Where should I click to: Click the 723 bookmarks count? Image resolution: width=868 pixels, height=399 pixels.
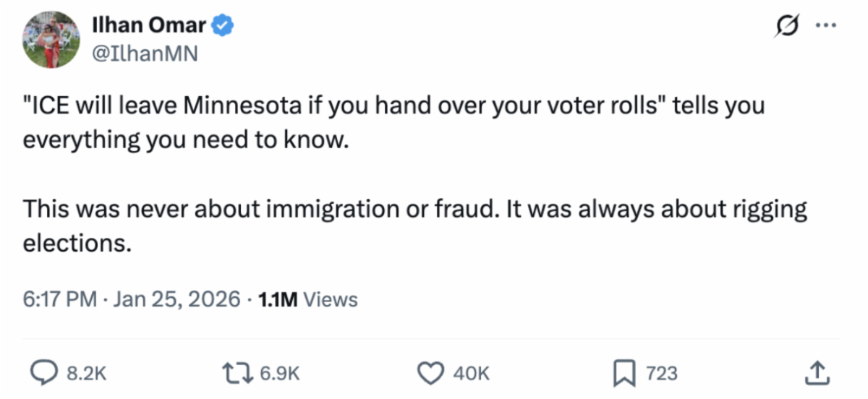coord(661,373)
